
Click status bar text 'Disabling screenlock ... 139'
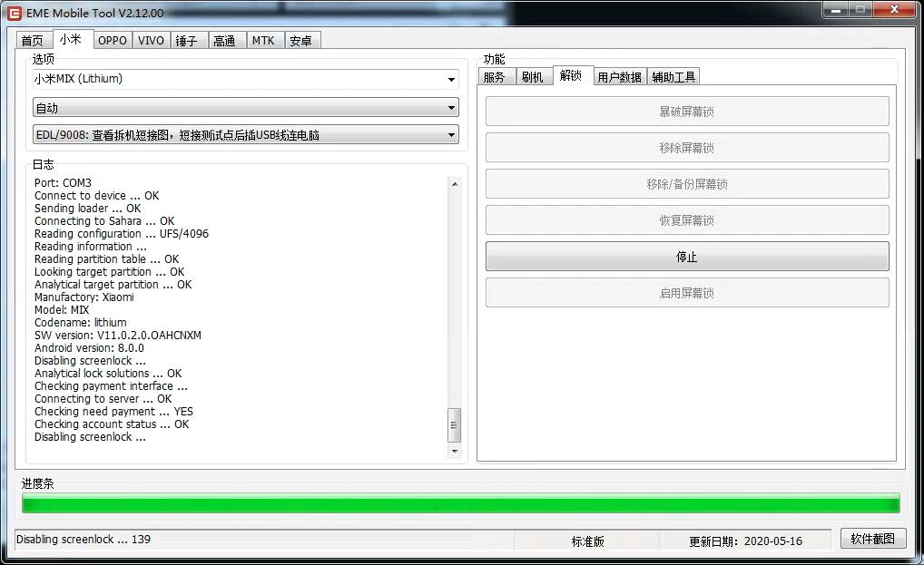coord(84,539)
